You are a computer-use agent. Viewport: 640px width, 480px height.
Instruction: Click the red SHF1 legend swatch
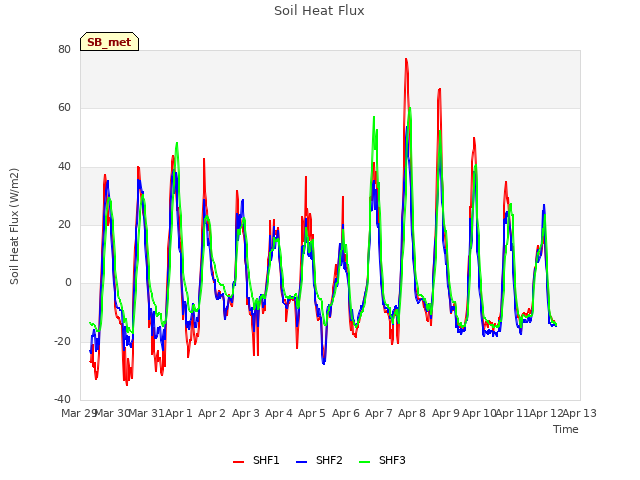point(238,462)
